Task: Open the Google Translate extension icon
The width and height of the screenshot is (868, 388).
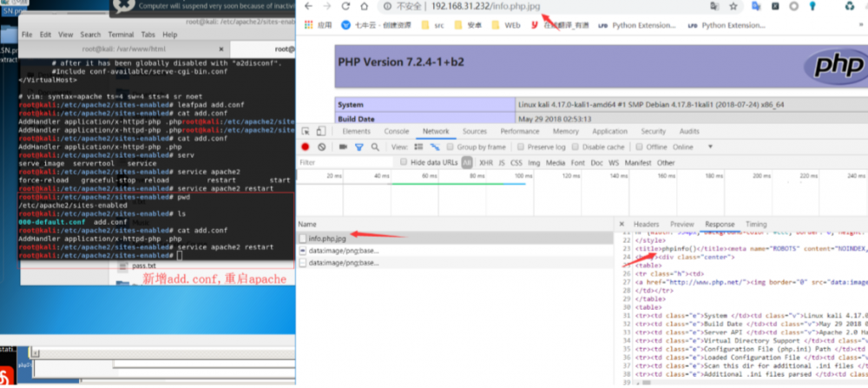Action: 756,6
